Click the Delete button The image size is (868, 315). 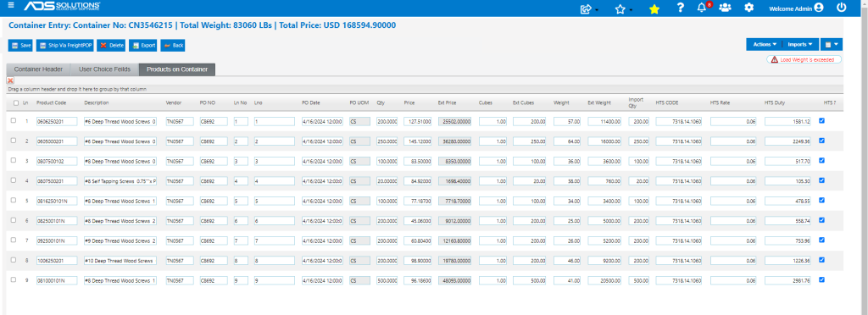click(x=111, y=46)
